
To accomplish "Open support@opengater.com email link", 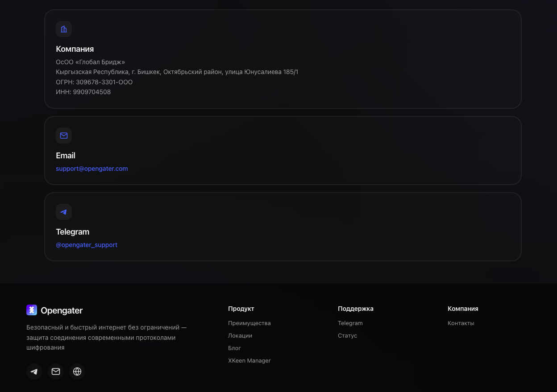I will click(92, 169).
